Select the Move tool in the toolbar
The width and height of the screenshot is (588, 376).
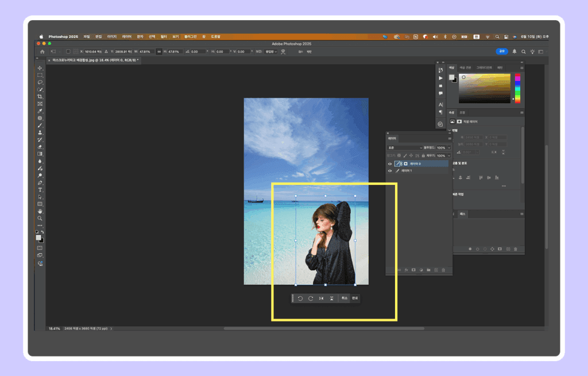point(40,68)
